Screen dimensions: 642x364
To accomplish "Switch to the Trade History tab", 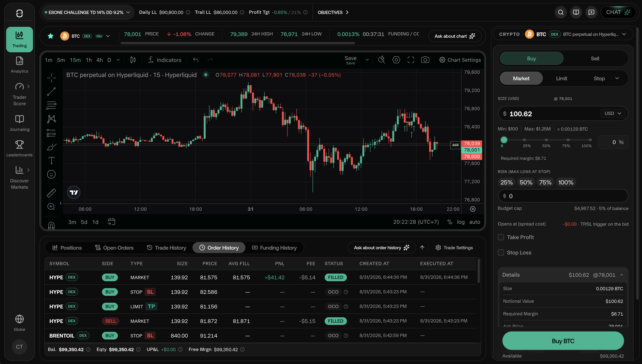I will (x=166, y=248).
